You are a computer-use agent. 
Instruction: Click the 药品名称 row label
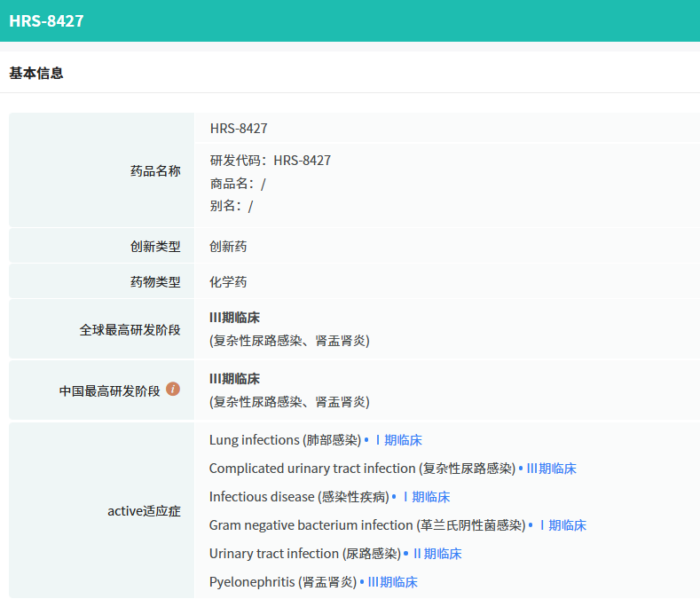(x=155, y=170)
